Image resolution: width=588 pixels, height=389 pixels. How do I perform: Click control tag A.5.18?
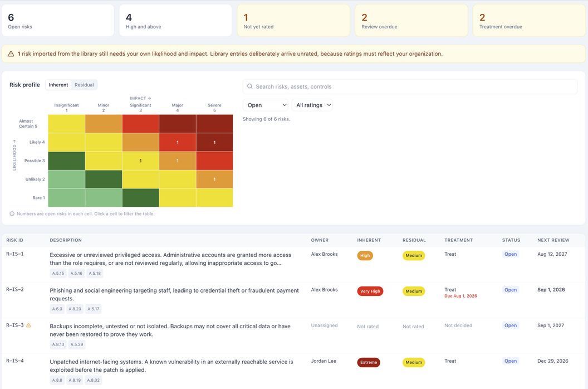click(95, 273)
